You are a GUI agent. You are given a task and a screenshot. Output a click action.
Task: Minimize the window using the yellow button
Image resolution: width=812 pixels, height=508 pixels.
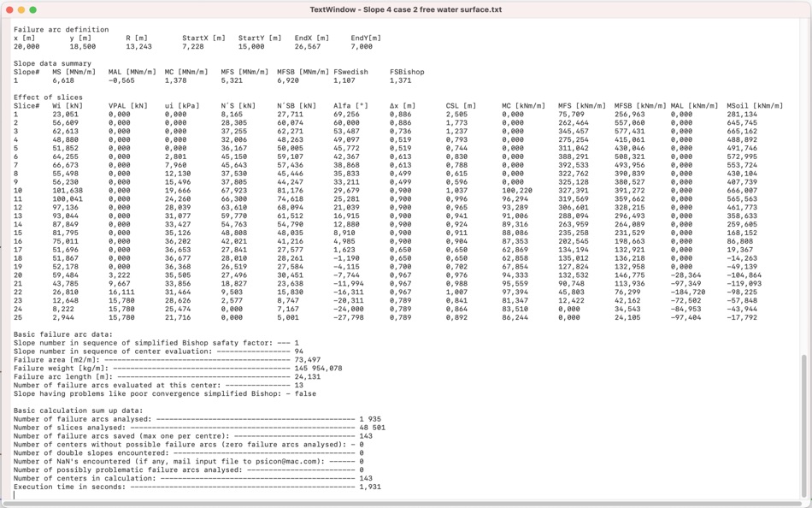pyautogui.click(x=21, y=10)
